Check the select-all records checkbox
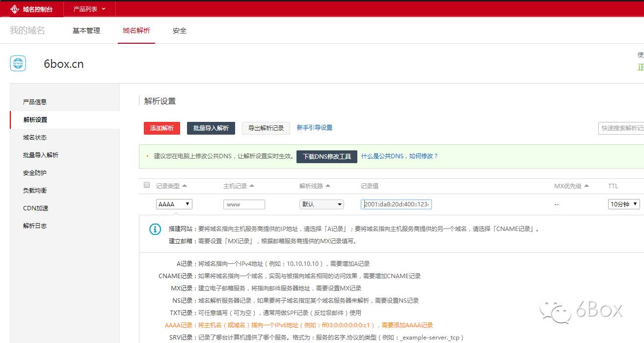The image size is (644, 343). click(x=146, y=184)
